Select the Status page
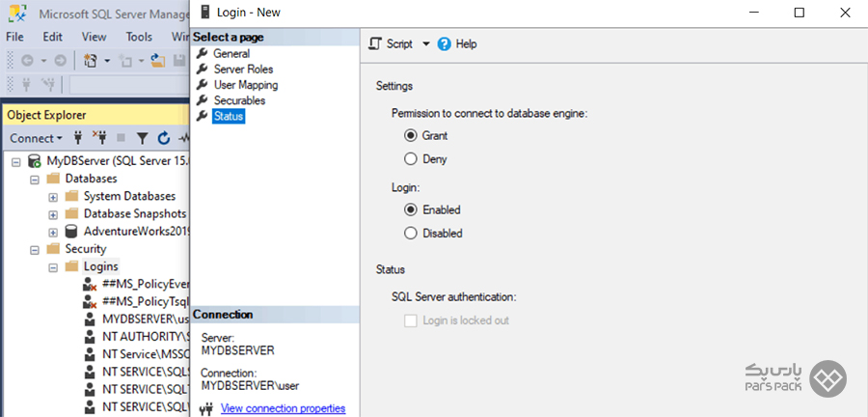 [x=229, y=116]
